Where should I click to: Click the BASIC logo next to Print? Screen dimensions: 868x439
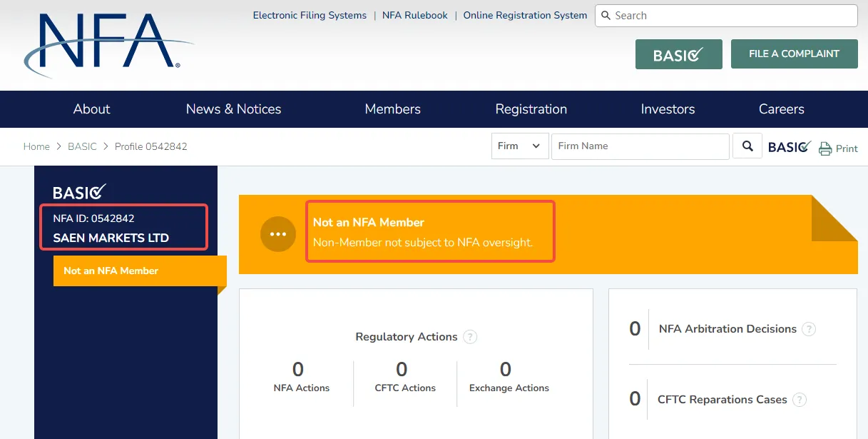pyautogui.click(x=790, y=146)
